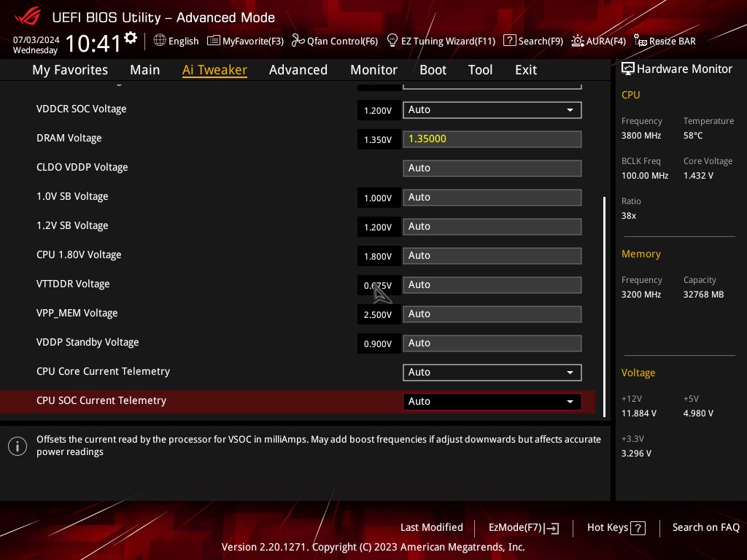
Task: Click the VPP_MEM Voltage Auto field
Action: point(492,314)
